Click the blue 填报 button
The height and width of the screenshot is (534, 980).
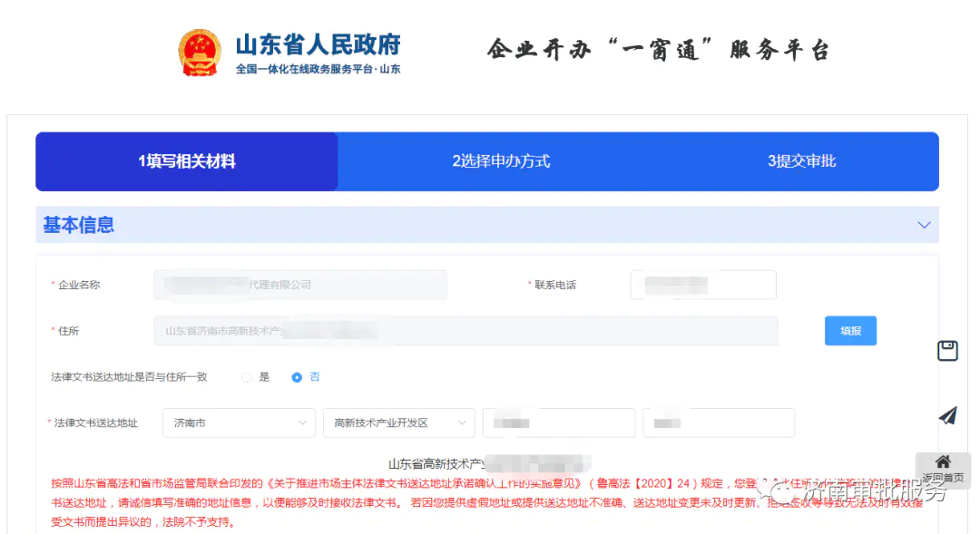tap(849, 330)
